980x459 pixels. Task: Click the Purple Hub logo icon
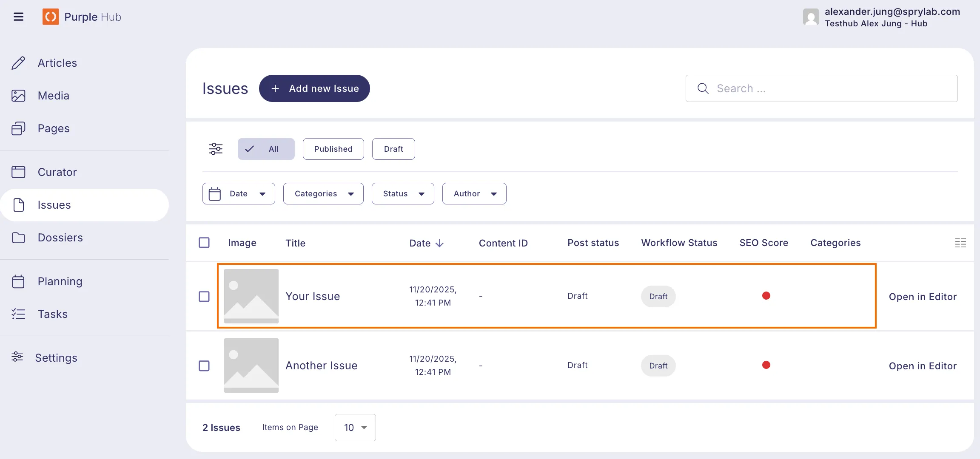tap(51, 17)
